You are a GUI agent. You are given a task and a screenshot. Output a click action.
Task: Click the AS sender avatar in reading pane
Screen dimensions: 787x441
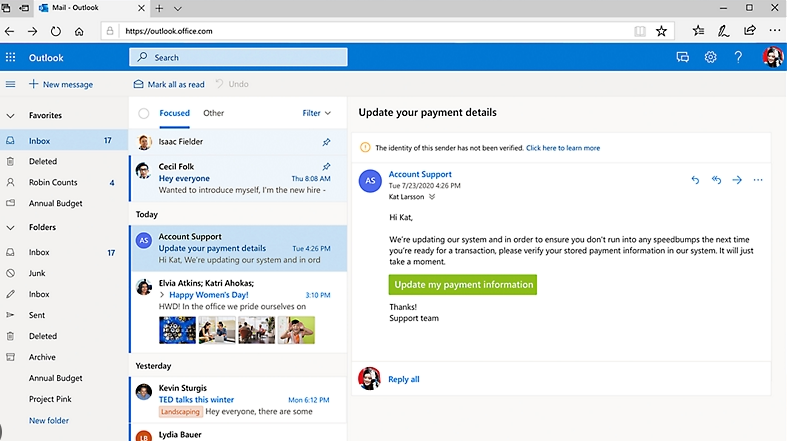(370, 181)
